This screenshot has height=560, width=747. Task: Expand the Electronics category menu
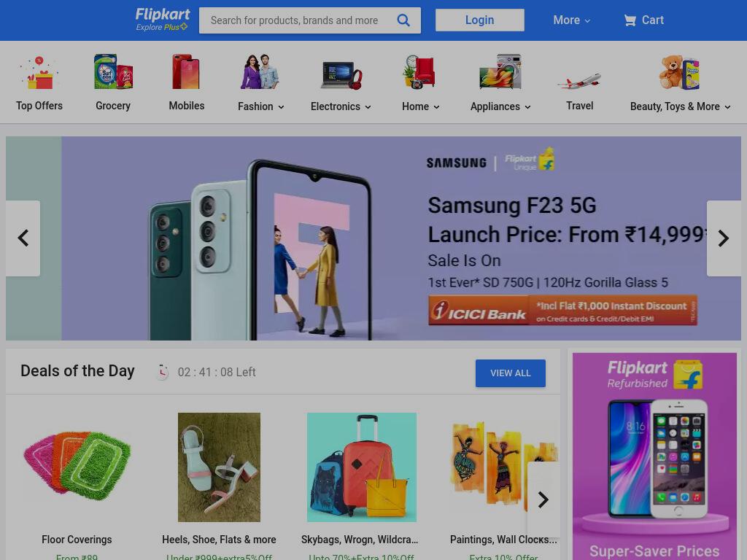coord(341,106)
